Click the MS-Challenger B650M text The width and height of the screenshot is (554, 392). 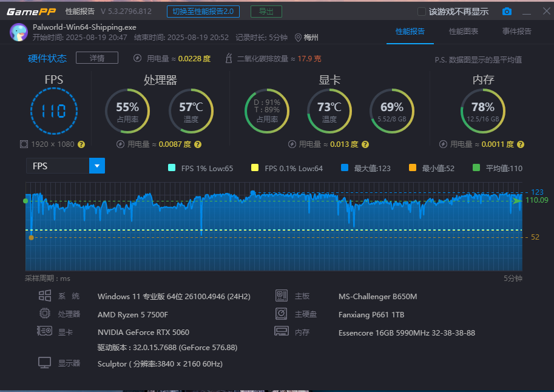(377, 297)
